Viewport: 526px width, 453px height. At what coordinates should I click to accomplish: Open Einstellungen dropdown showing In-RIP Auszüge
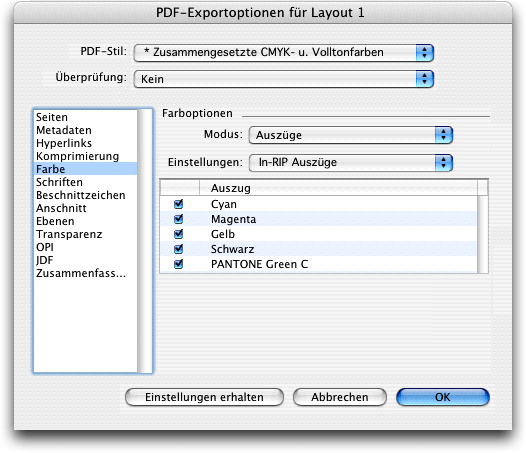pos(351,162)
